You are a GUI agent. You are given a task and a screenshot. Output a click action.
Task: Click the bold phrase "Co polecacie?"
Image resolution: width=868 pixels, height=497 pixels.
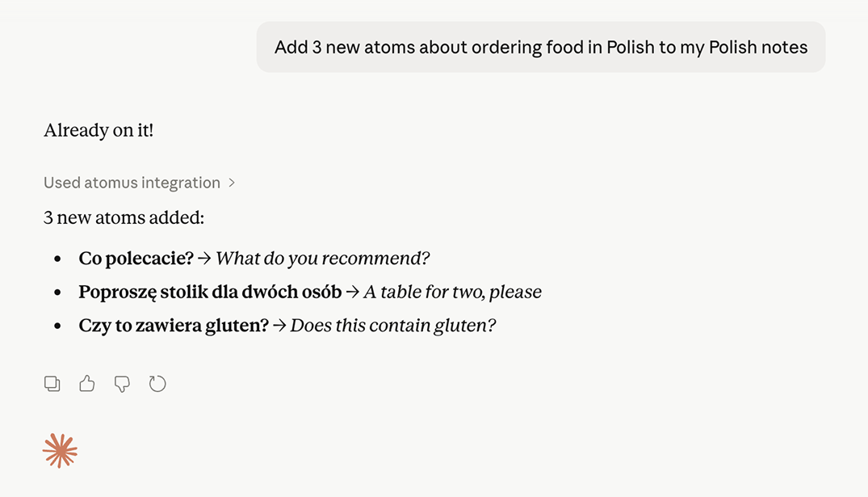[136, 259]
